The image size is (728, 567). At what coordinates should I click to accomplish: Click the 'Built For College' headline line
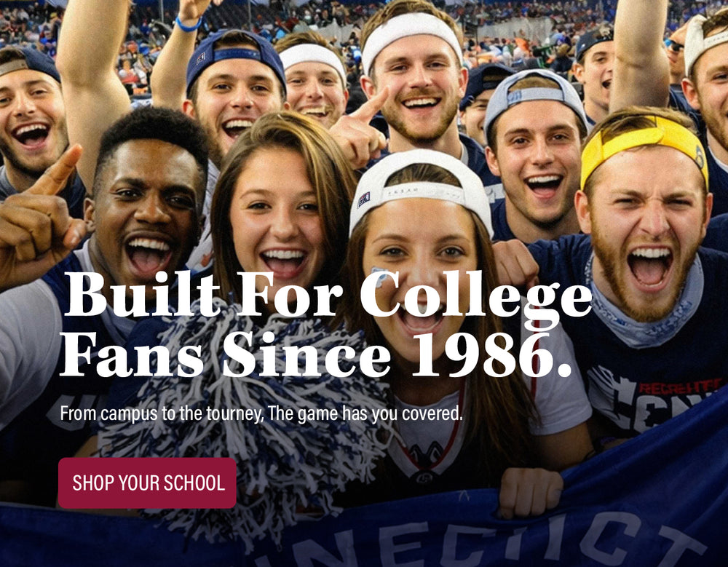(x=328, y=296)
